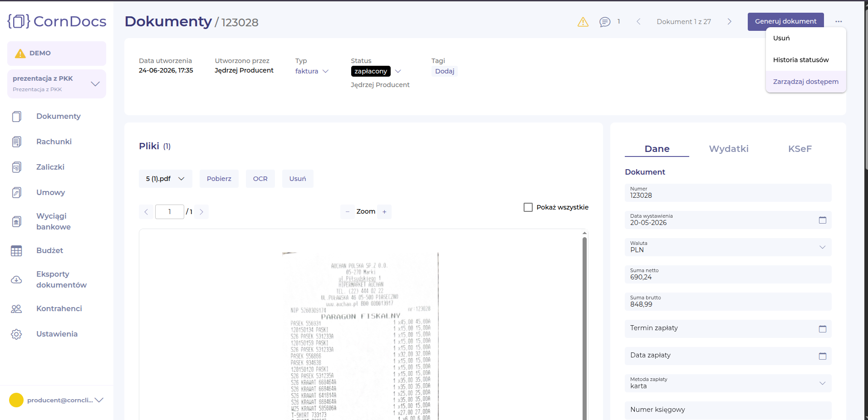Click the Eksporty dokumentów cloud icon
The width and height of the screenshot is (868, 420).
[16, 280]
